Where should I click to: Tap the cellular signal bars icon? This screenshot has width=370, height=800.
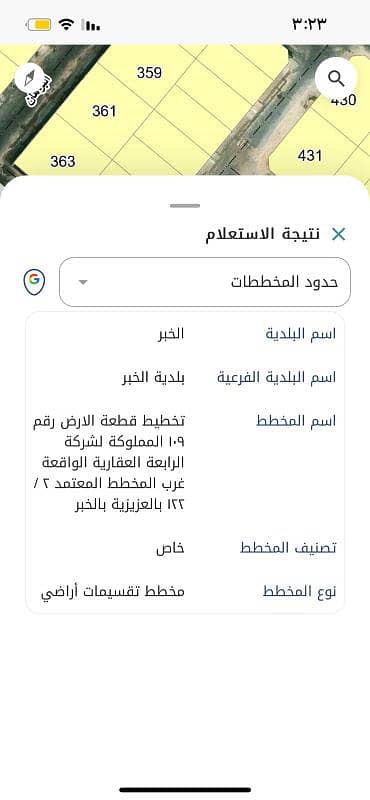[x=91, y=25]
